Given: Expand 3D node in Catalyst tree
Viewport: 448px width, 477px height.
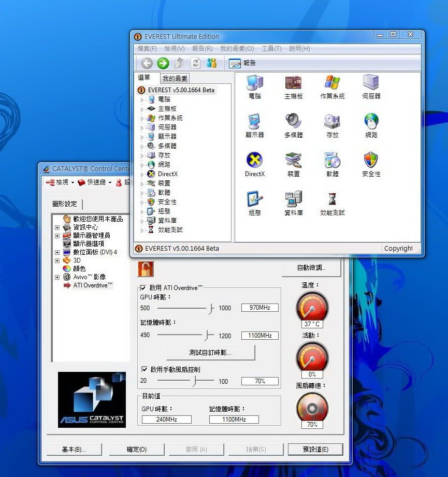Looking at the screenshot, I should click(57, 261).
